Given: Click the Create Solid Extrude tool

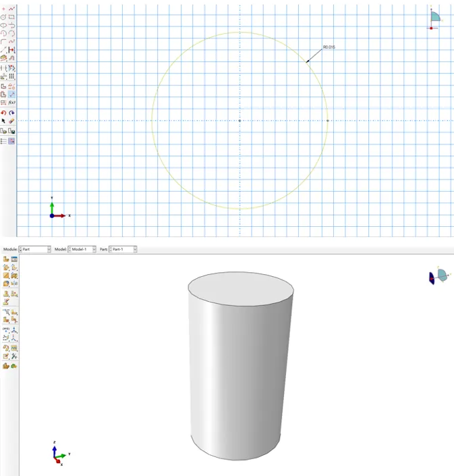Looking at the screenshot, I should [x=6, y=267].
